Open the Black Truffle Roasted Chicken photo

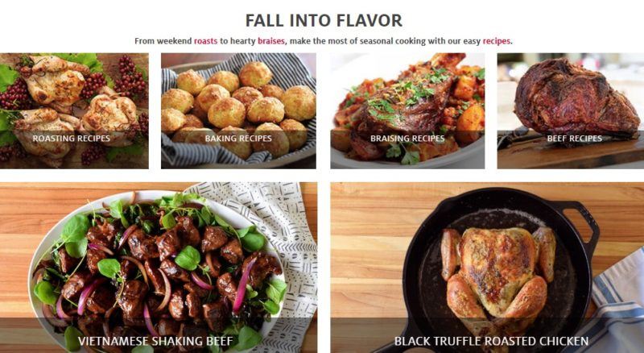click(487, 268)
